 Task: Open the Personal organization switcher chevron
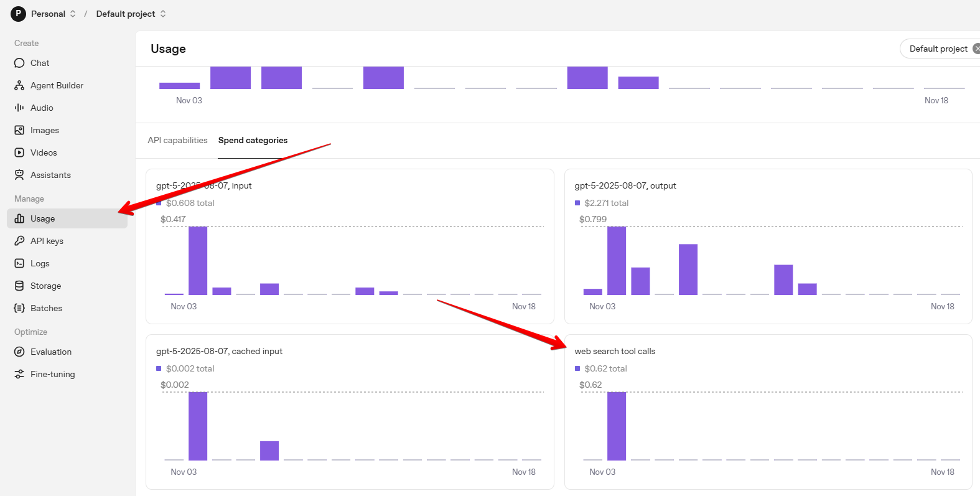tap(73, 14)
